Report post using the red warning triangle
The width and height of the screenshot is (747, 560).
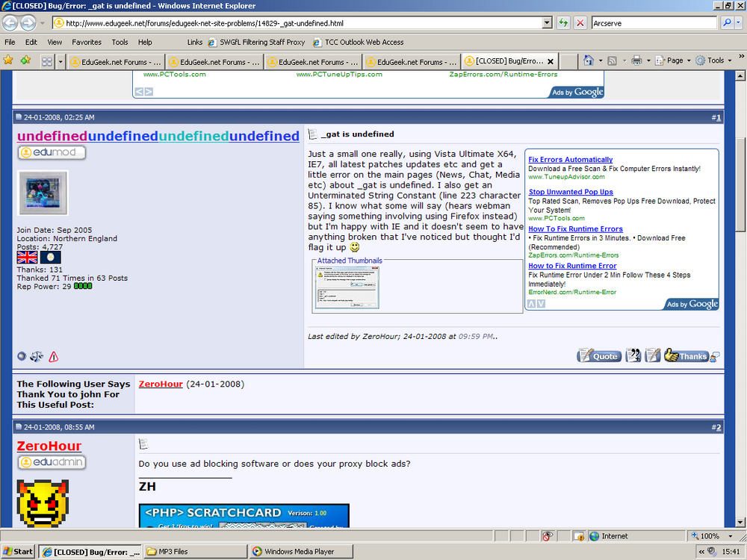(53, 356)
